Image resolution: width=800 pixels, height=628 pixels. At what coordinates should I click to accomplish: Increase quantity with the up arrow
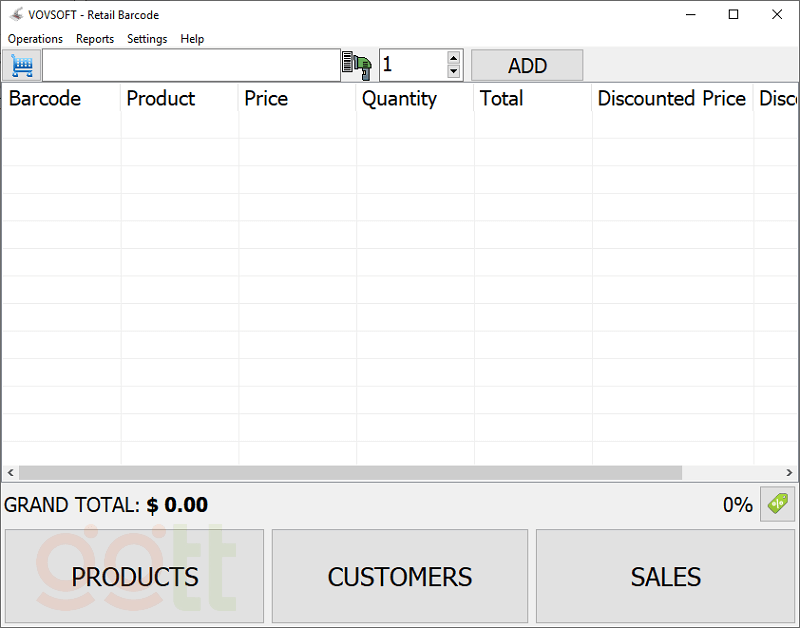(x=454, y=59)
